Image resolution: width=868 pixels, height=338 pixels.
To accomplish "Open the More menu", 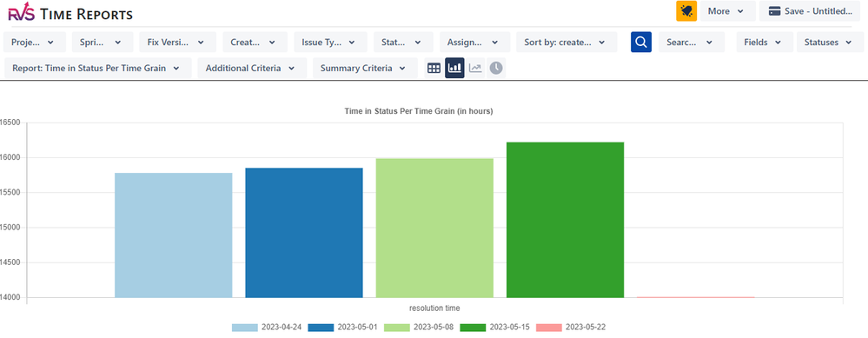I will pos(728,11).
